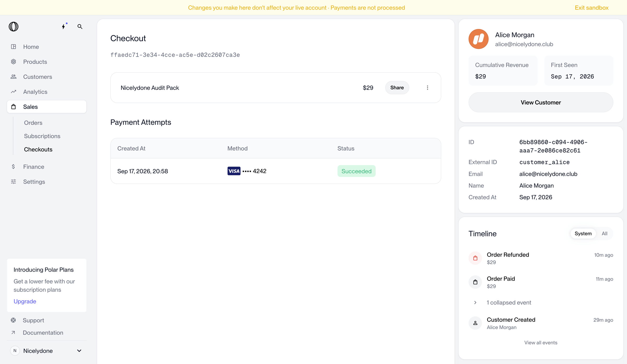Click the View Customer button
The width and height of the screenshot is (627, 364).
click(x=541, y=102)
